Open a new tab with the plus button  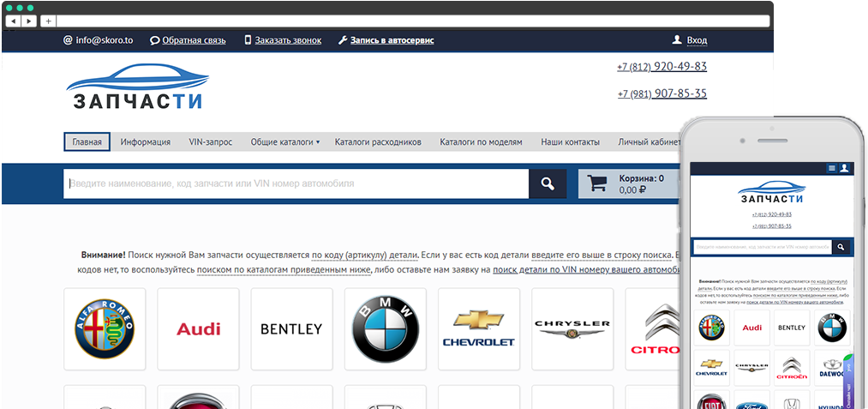[x=48, y=21]
